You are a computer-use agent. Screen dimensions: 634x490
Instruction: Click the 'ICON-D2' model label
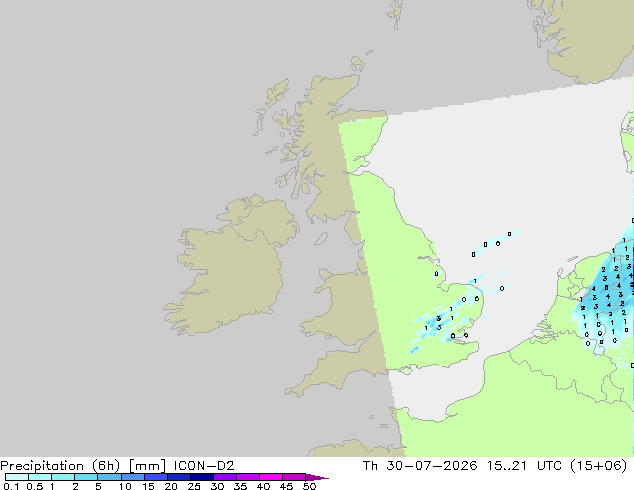(204, 466)
